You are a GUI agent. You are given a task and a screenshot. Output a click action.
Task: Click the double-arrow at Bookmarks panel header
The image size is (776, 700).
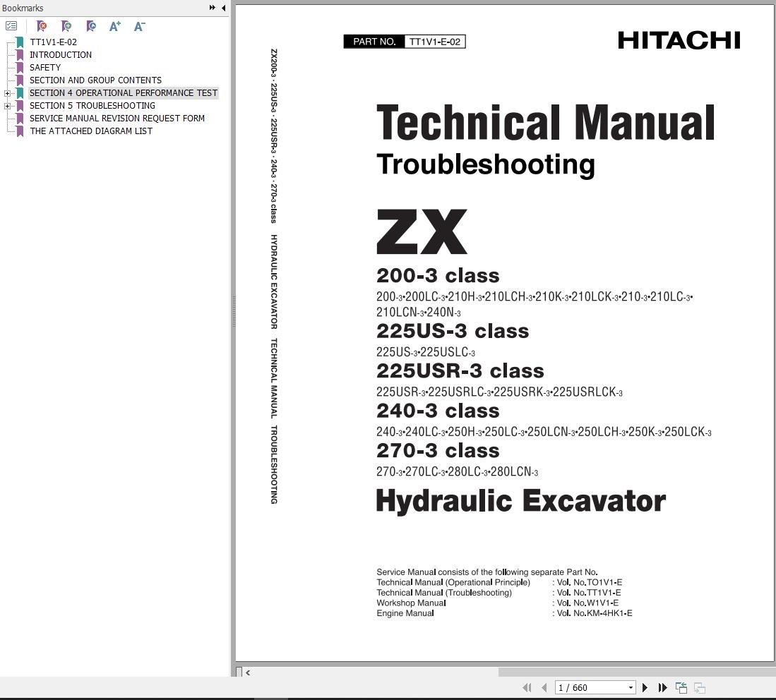pyautogui.click(x=213, y=8)
